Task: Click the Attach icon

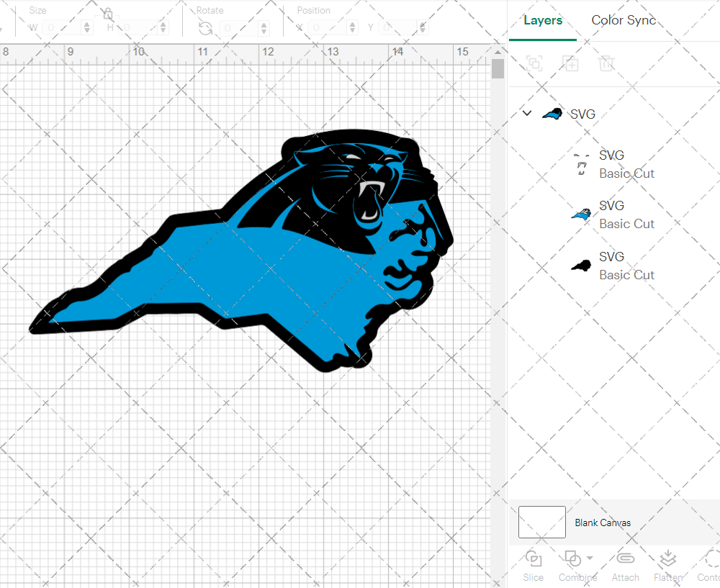Action: (625, 558)
